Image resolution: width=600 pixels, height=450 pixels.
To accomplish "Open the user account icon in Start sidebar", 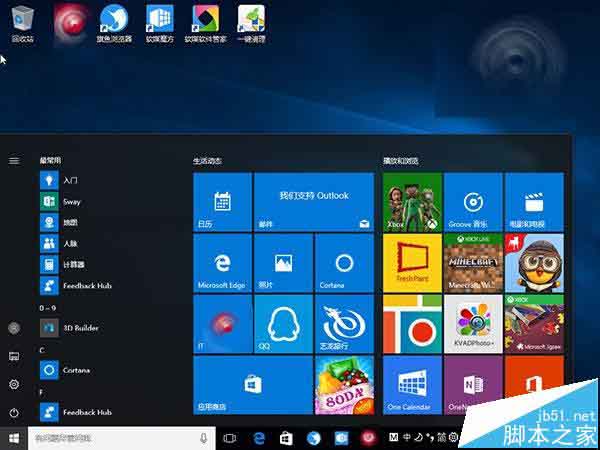I will click(14, 328).
